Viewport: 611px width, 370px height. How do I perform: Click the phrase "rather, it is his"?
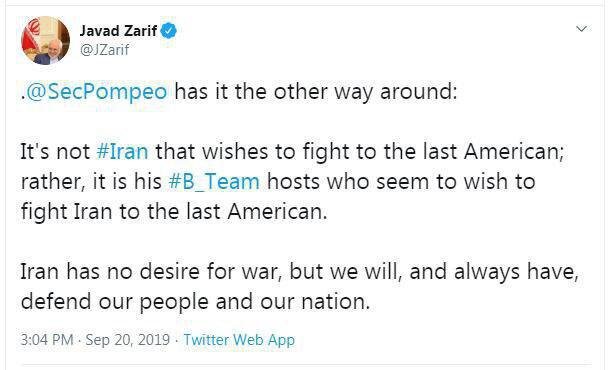click(x=91, y=182)
